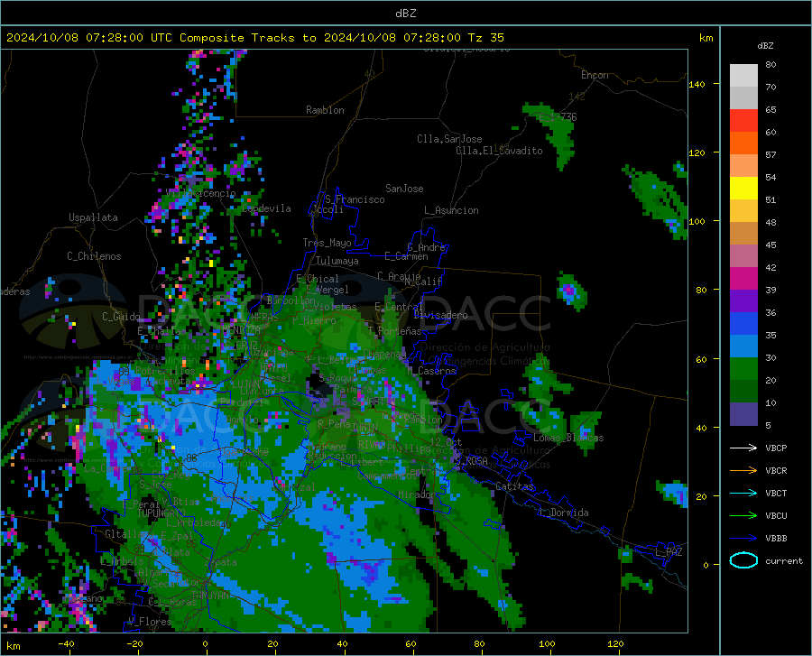Click the 'Divisadero' map label

(440, 315)
